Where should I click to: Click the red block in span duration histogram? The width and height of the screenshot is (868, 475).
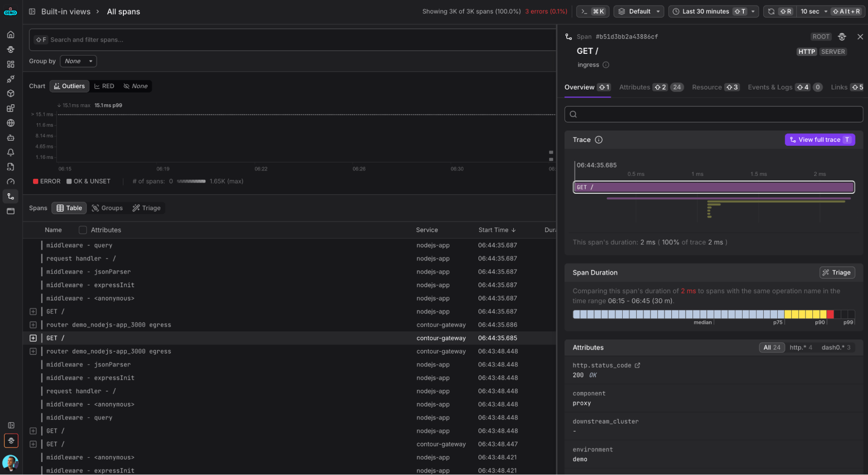830,315
